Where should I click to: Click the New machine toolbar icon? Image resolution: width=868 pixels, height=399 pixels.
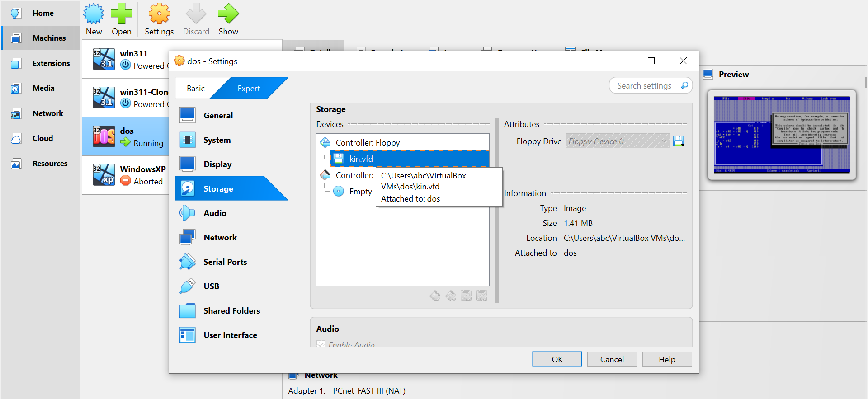point(94,14)
